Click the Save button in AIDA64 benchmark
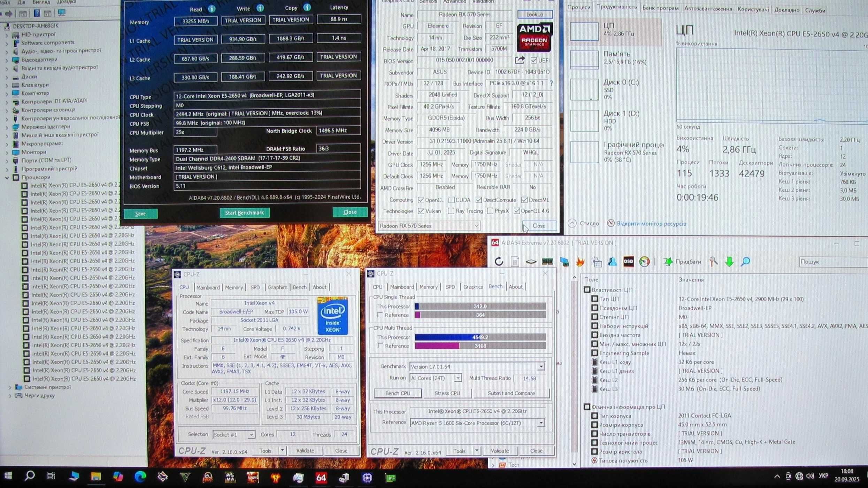Viewport: 868px width, 488px height. click(140, 214)
